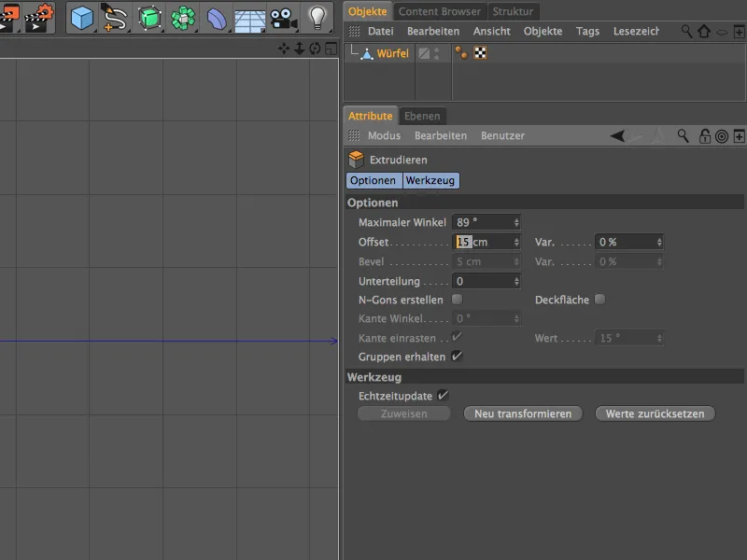This screenshot has height=560, width=747.
Task: Toggle the Attribute Manager lock icon
Action: click(x=705, y=136)
